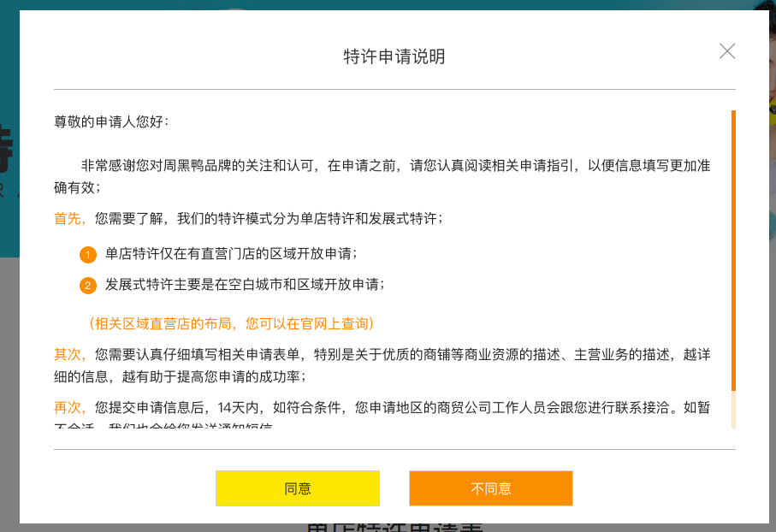Viewport: 776px width, 532px height.
Task: Click the orange number 1 bullet
Action: (88, 255)
